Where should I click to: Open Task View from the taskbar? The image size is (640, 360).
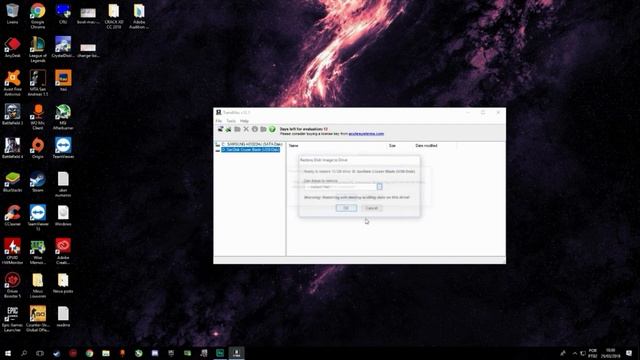tap(40, 353)
